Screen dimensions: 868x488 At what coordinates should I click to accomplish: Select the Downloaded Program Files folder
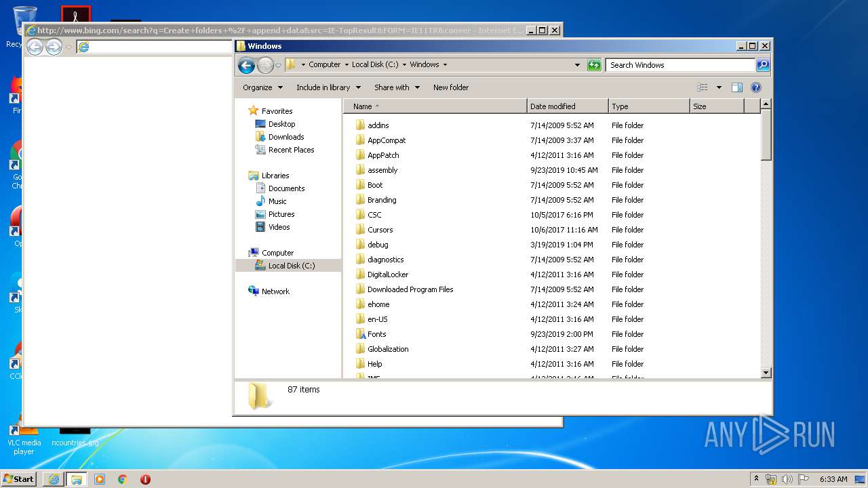point(410,289)
